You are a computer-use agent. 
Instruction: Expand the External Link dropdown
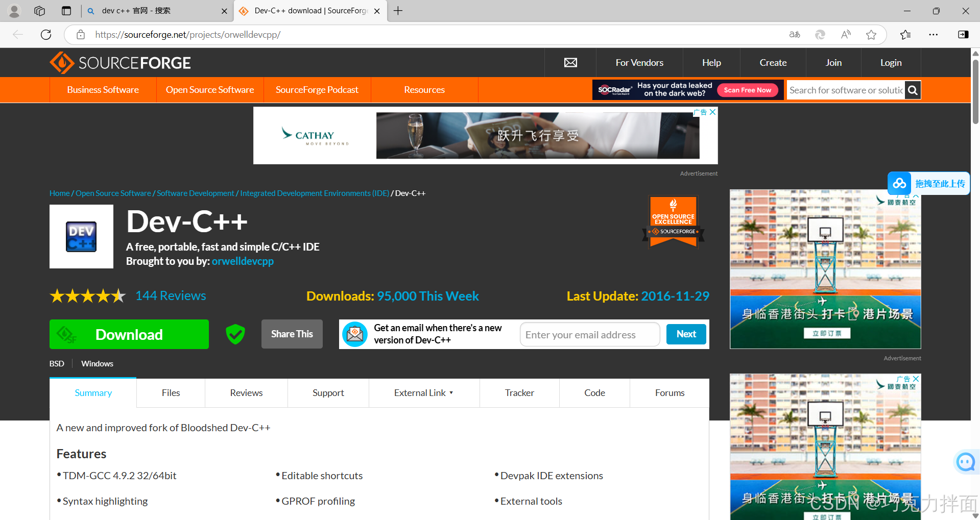click(x=424, y=393)
